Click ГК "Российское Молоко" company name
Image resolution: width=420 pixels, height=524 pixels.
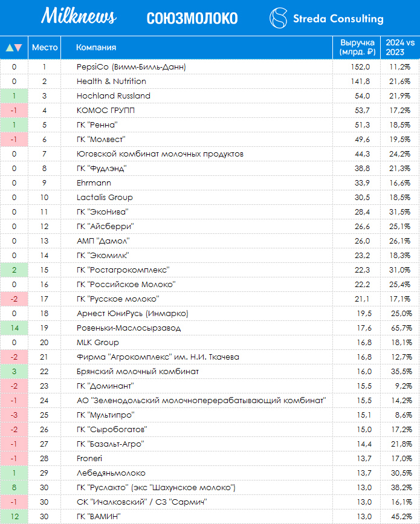(x=126, y=285)
